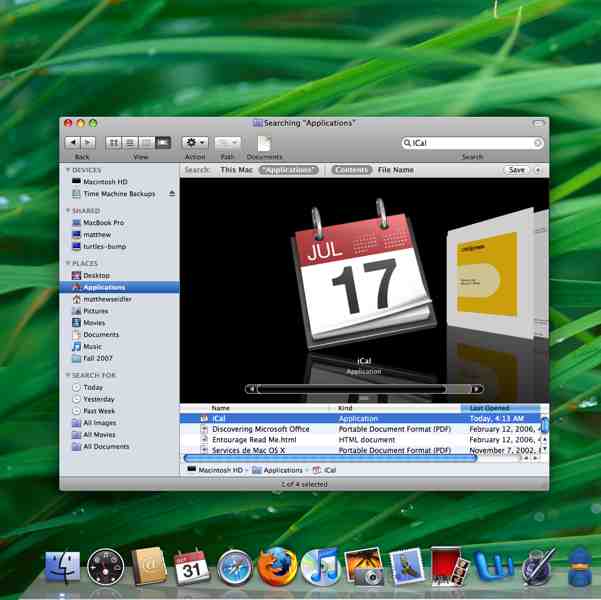Open the Action gear menu
Image resolution: width=601 pixels, height=600 pixels.
tap(195, 143)
